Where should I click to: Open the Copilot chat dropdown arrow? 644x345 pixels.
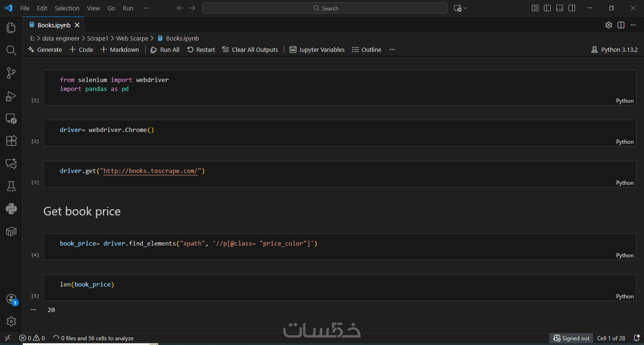point(466,8)
